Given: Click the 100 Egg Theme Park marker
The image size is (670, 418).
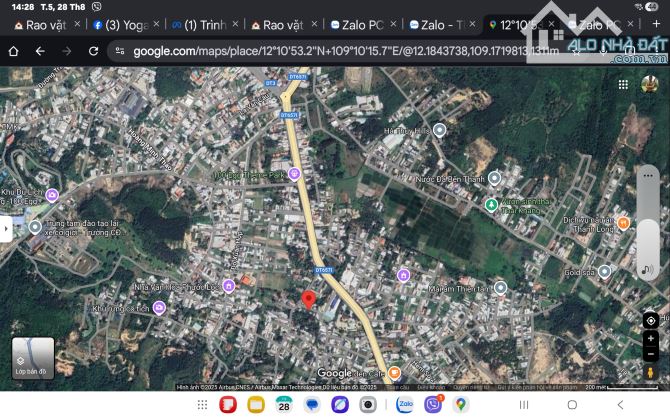Looking at the screenshot, I should point(294,173).
